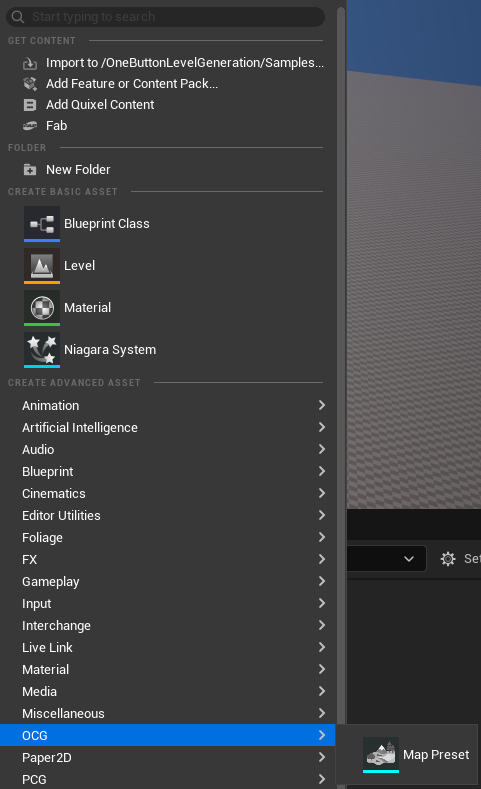481x789 pixels.
Task: Click the Add Feature or Content Pack icon
Action: pyautogui.click(x=30, y=84)
